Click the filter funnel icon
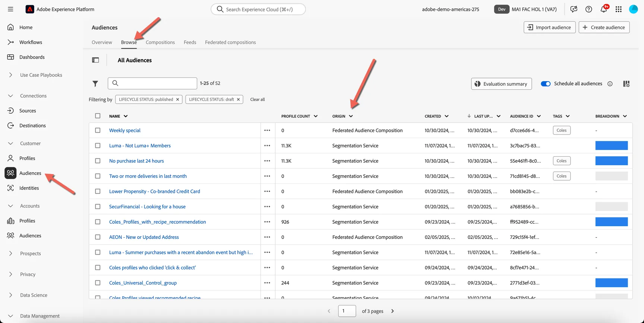 tap(95, 84)
